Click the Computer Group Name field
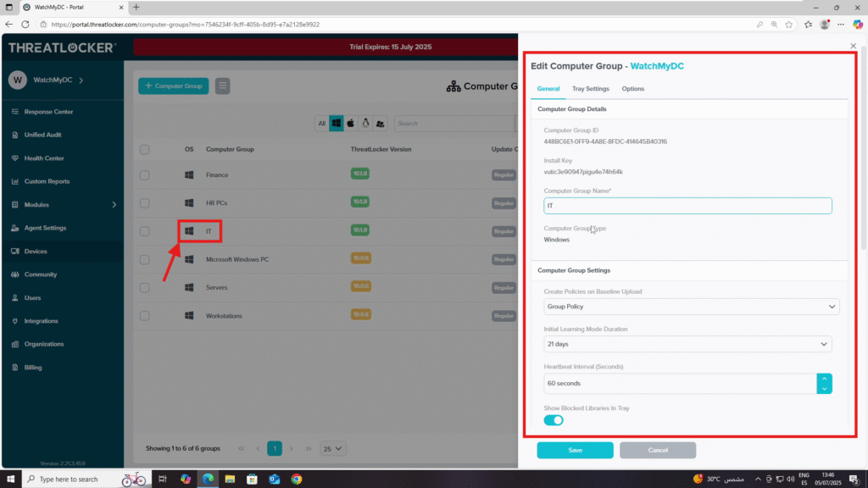The width and height of the screenshot is (868, 488). click(x=687, y=206)
